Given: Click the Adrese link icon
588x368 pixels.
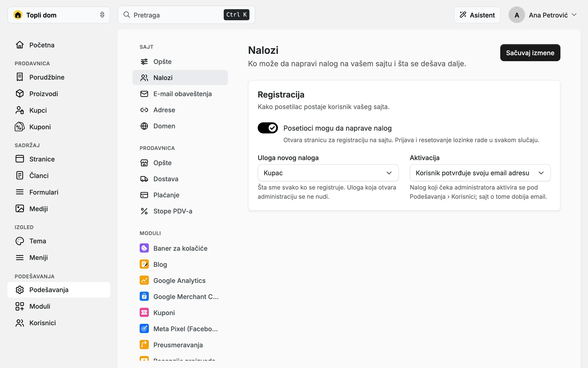Looking at the screenshot, I should (x=144, y=110).
